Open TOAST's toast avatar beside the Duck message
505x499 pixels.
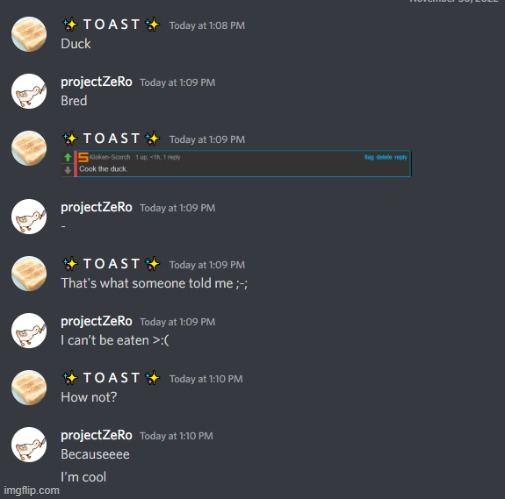(x=29, y=34)
